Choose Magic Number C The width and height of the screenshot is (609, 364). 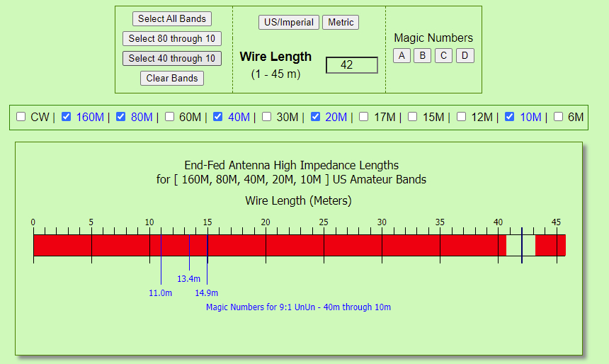443,55
